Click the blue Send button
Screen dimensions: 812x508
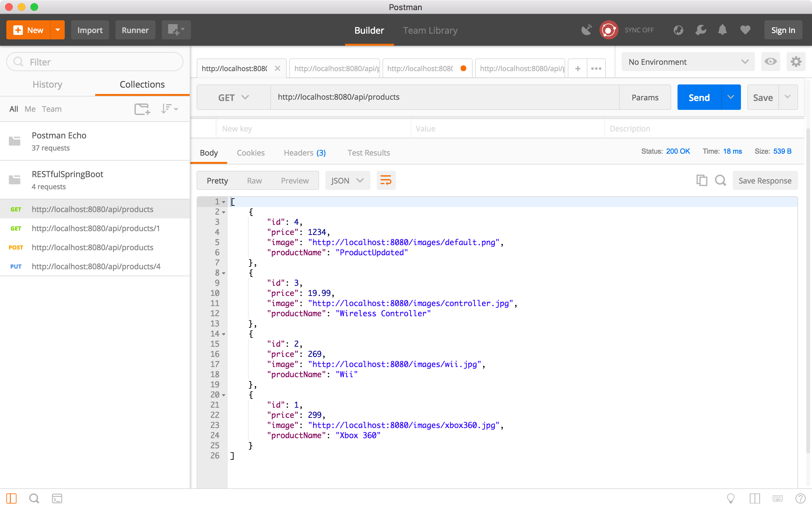tap(699, 97)
